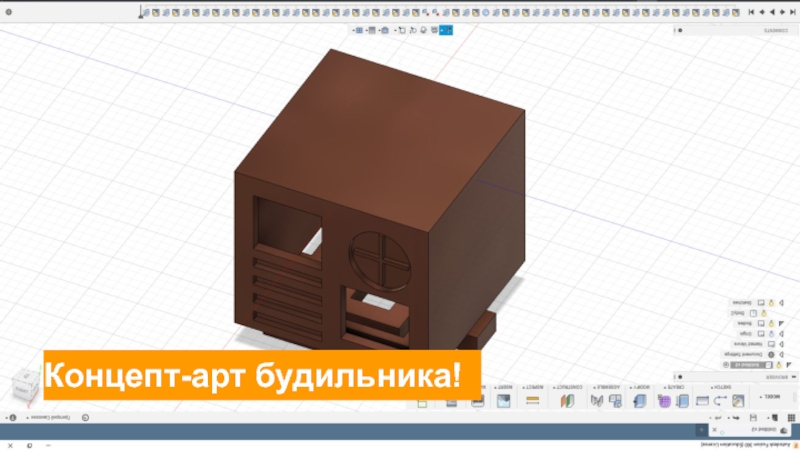Click the Create Sketch icon in toolbar
Viewport: 800px width, 450px height.
click(x=738, y=401)
